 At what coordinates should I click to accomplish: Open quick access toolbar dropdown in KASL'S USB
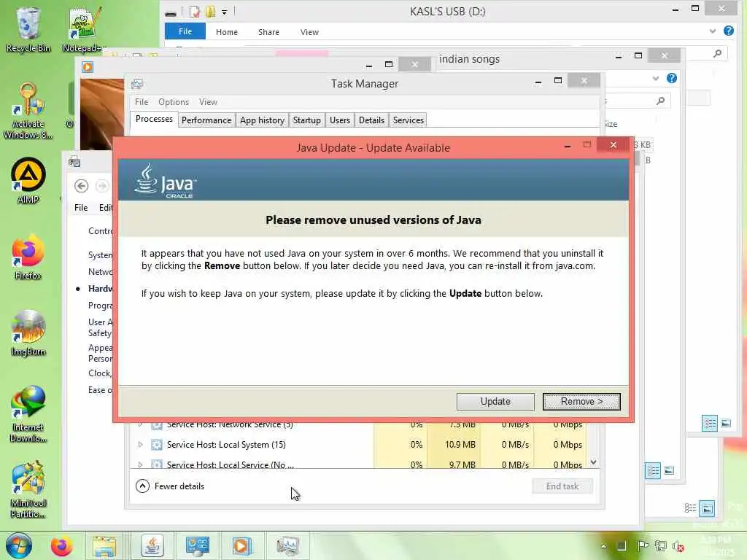(x=225, y=12)
